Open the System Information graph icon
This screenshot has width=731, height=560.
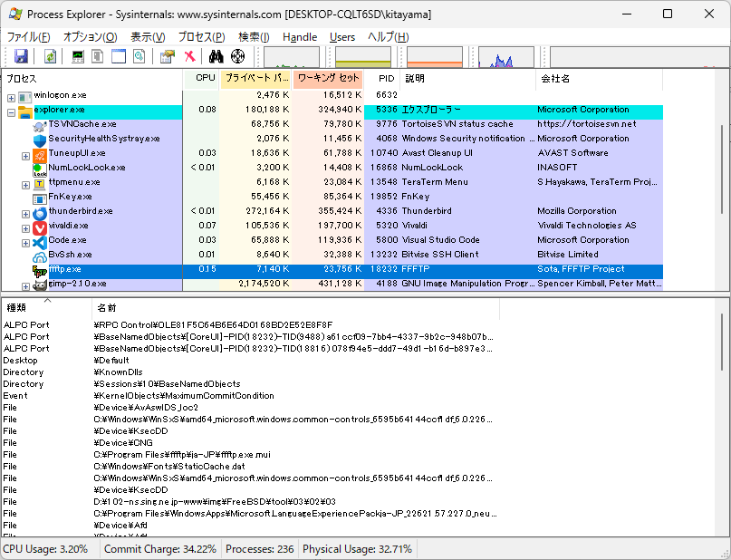[x=78, y=56]
